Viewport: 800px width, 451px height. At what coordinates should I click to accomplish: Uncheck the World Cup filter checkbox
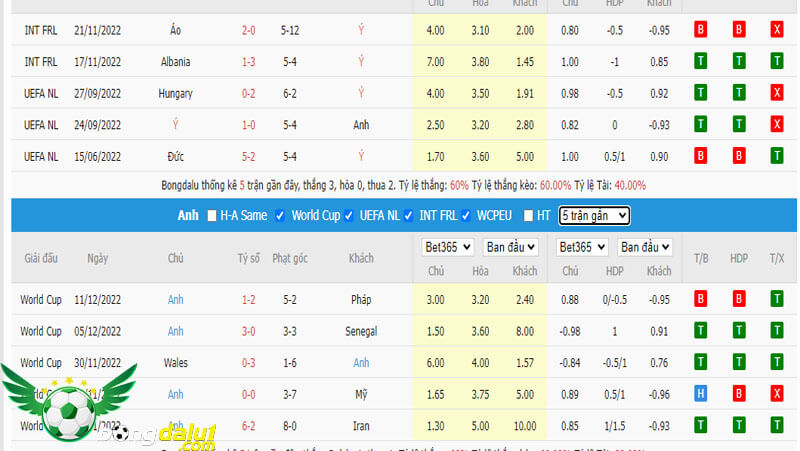coord(280,216)
